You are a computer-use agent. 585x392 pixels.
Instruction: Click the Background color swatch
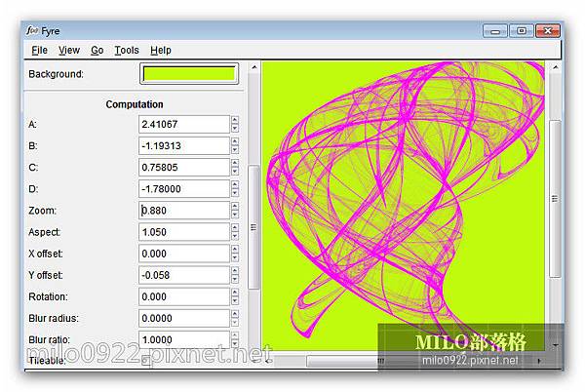189,74
